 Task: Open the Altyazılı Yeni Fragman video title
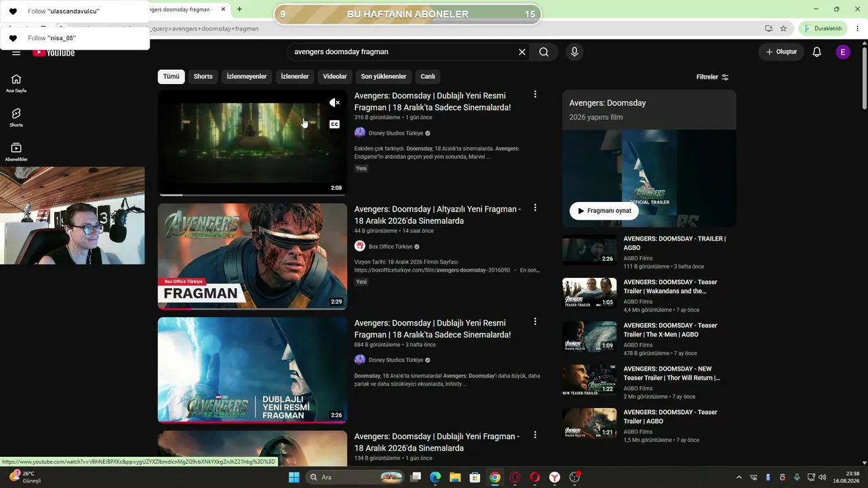point(437,215)
